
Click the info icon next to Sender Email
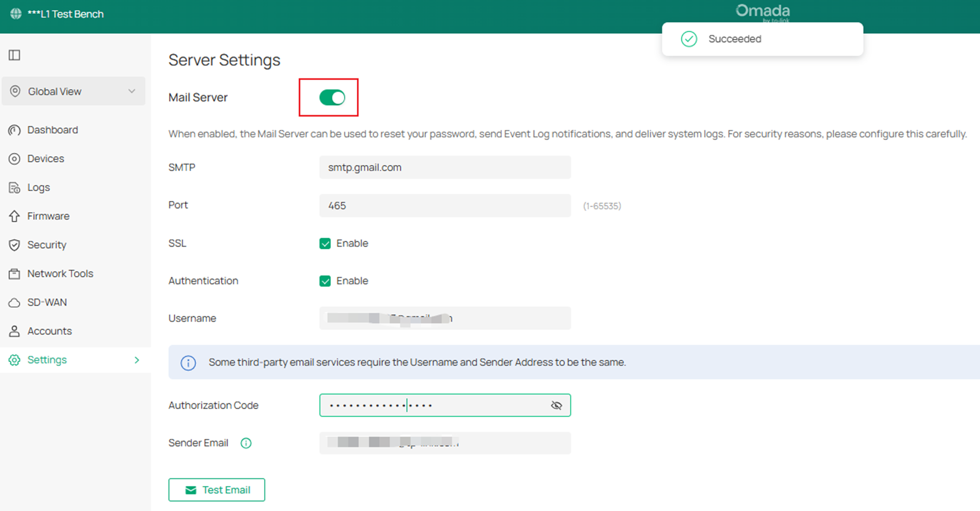[x=246, y=443]
